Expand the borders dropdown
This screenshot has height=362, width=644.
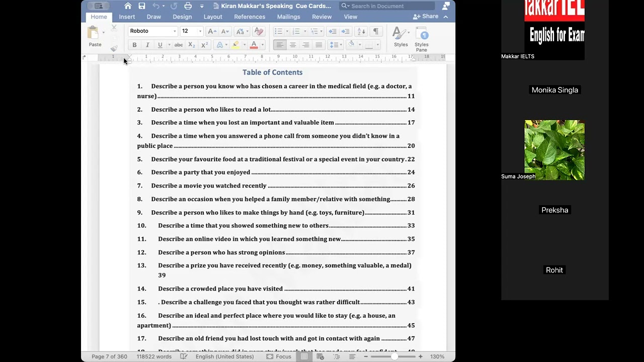tap(377, 45)
